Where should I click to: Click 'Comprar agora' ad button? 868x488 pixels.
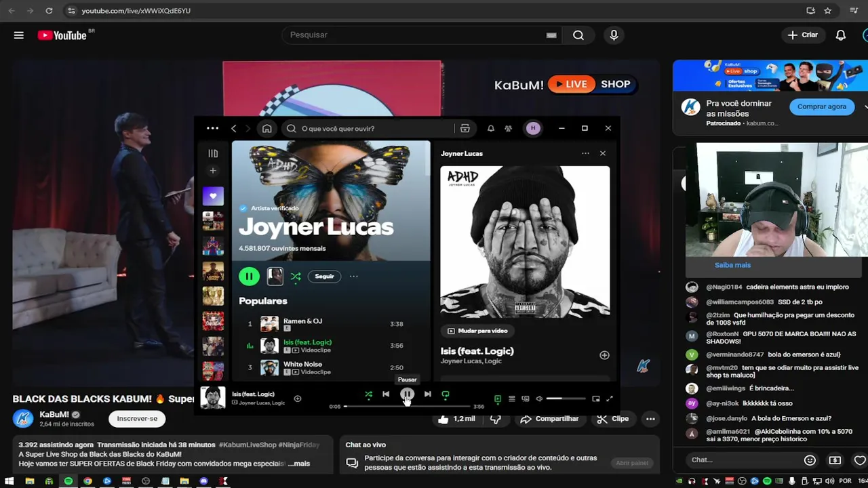[821, 106]
